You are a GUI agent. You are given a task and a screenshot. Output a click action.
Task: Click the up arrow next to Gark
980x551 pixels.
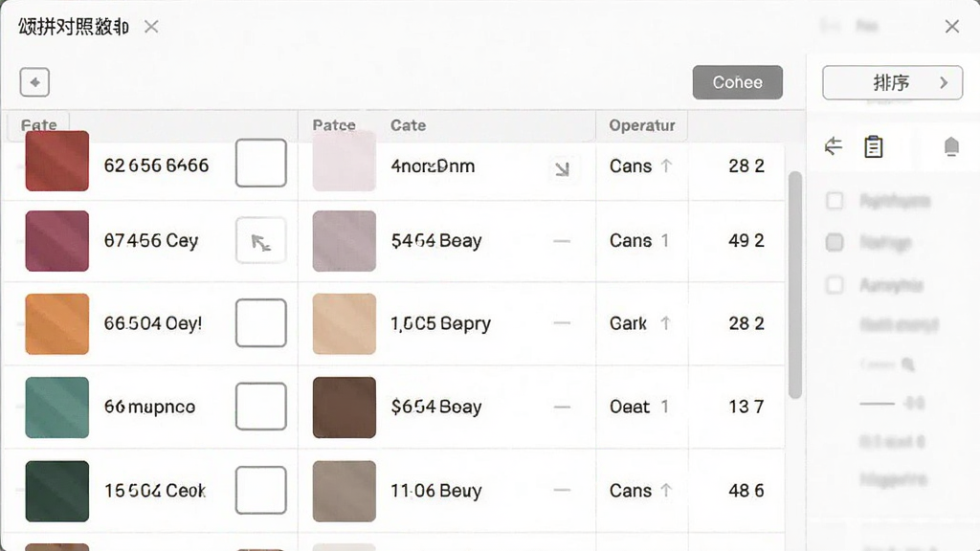click(666, 323)
